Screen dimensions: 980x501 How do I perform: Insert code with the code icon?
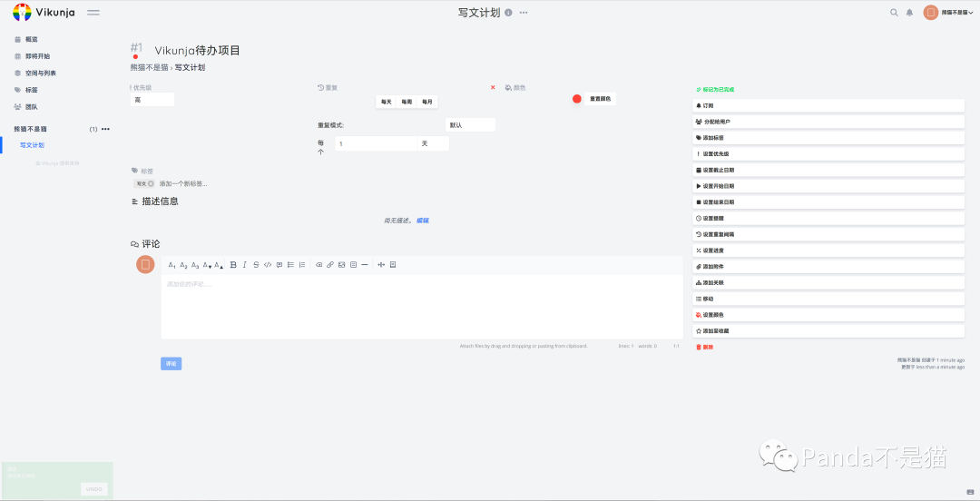tap(268, 265)
